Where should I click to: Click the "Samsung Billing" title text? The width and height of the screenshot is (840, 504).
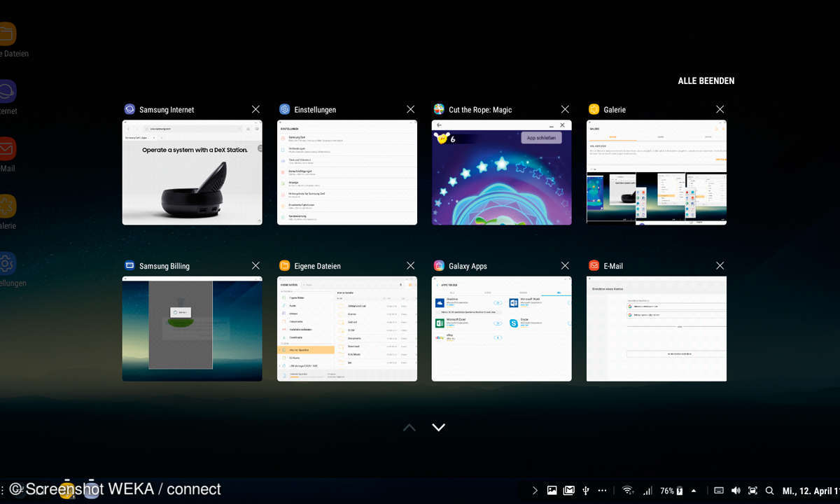point(164,267)
